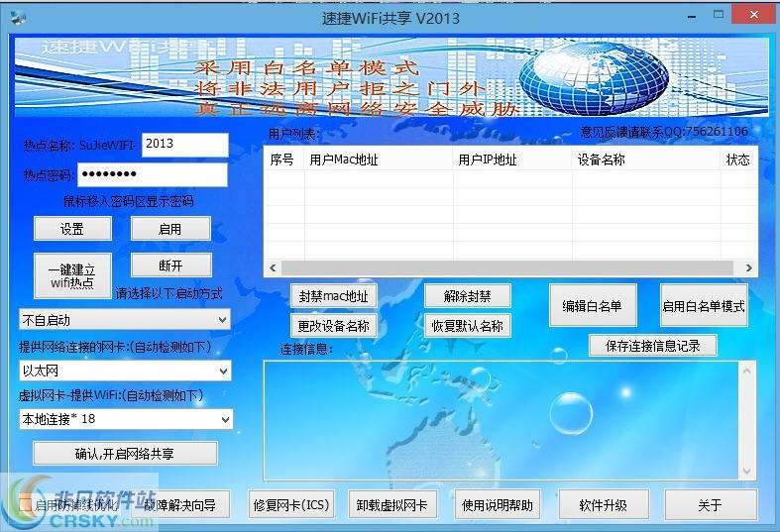
Task: Click 启用白名单模式 button
Action: point(704,306)
